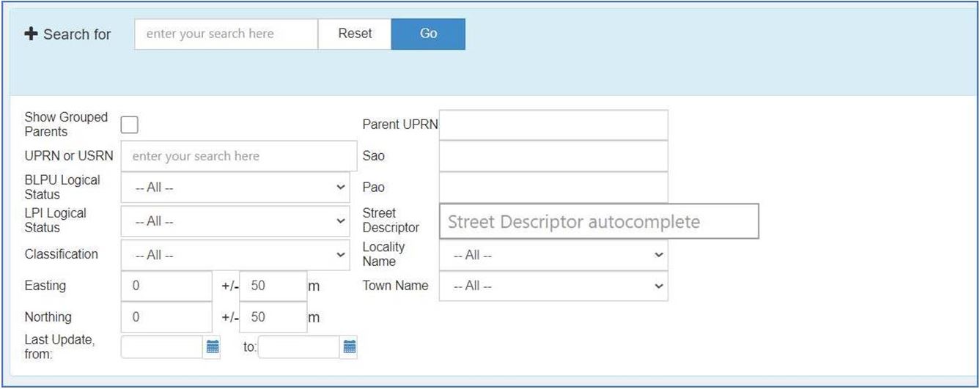
Task: Select the Parent UPRN input field
Action: click(x=553, y=125)
